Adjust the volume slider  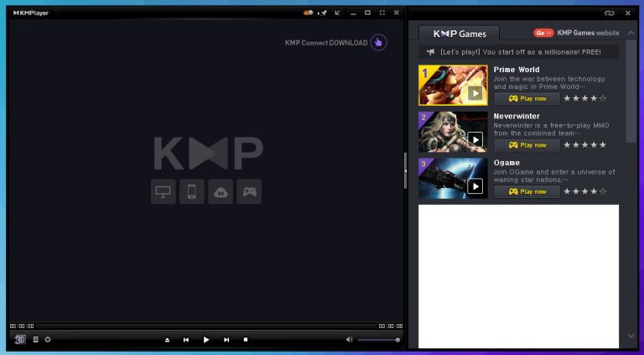378,340
